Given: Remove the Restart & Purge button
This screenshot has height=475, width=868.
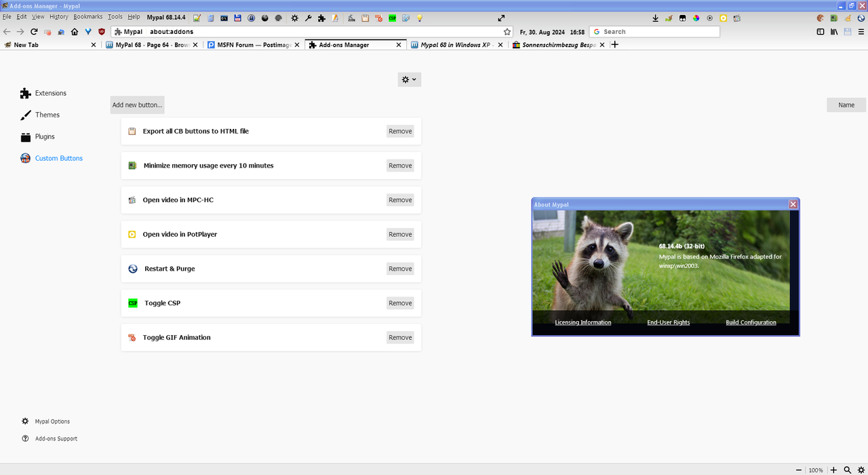Looking at the screenshot, I should click(400, 269).
